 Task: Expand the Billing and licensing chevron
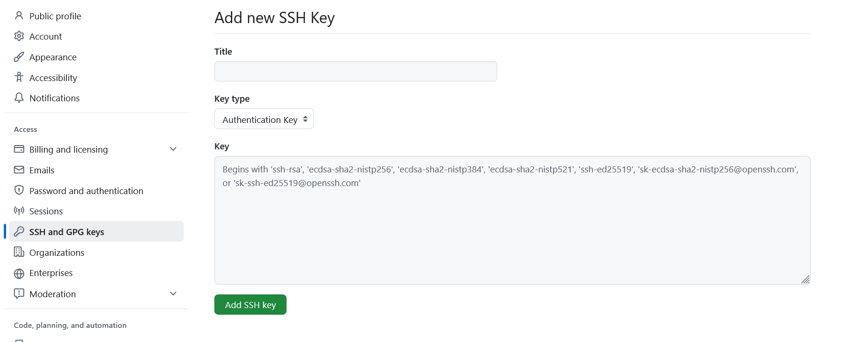[173, 149]
